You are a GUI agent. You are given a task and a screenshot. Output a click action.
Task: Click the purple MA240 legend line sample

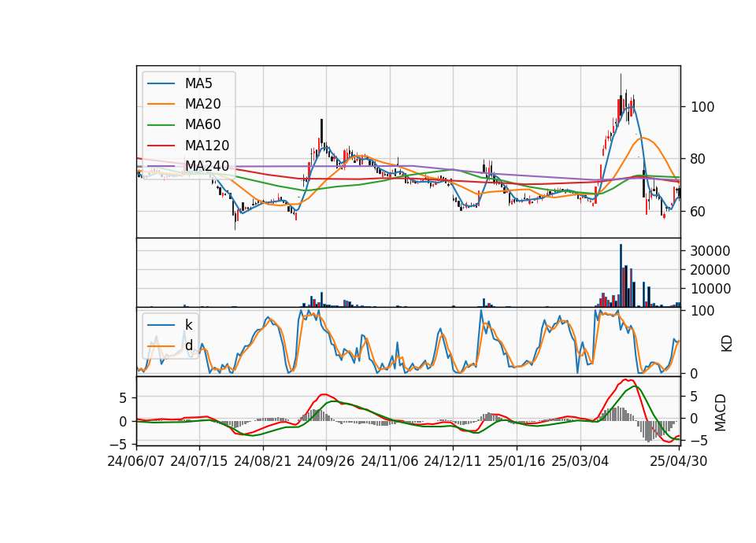click(161, 166)
